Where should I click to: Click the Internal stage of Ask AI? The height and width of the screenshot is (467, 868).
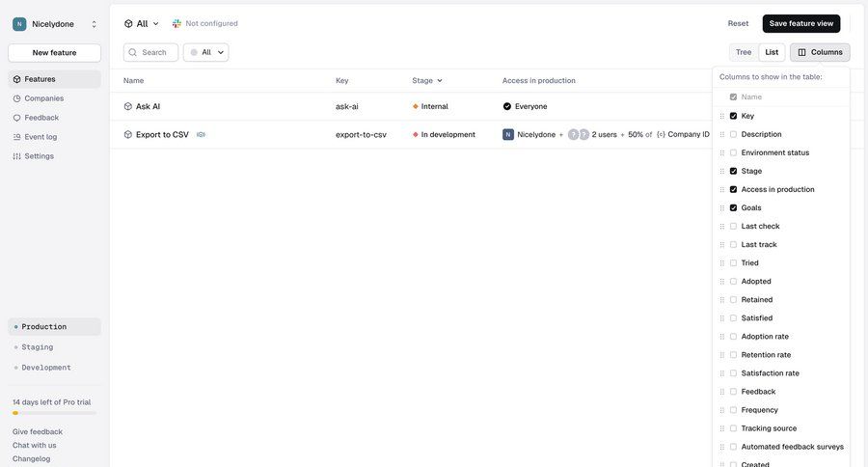(x=430, y=106)
